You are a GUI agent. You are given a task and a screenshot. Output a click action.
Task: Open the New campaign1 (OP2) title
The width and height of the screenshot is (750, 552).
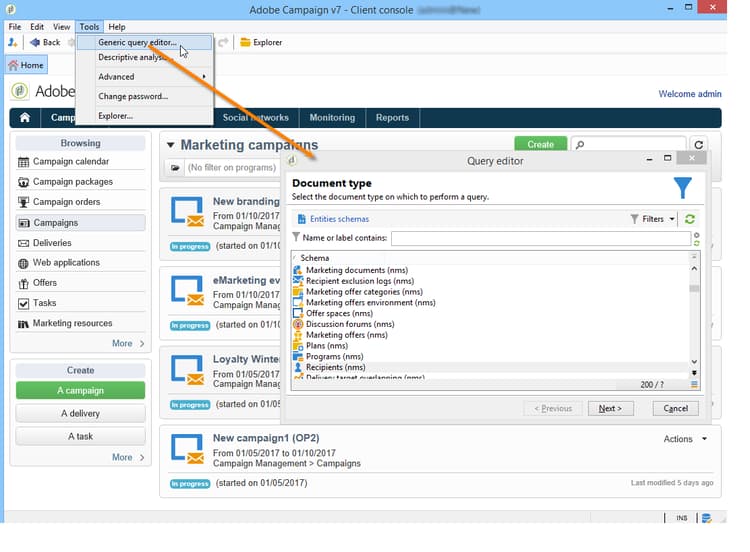[266, 438]
